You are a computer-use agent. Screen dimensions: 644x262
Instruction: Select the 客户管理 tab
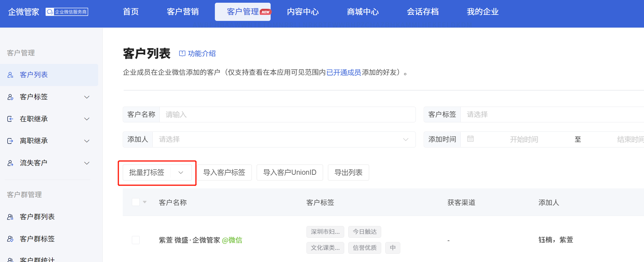243,12
